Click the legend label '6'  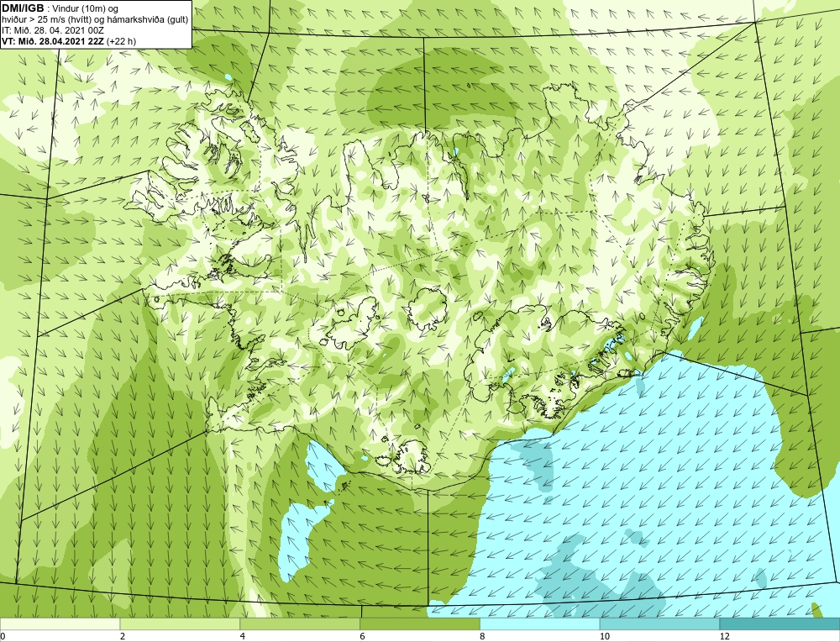point(363,636)
